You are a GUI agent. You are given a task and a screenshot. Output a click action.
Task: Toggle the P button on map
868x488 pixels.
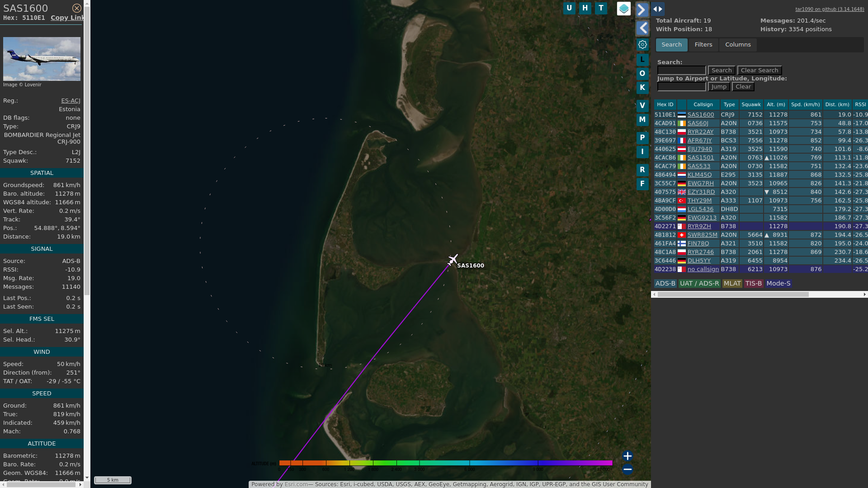coord(642,138)
